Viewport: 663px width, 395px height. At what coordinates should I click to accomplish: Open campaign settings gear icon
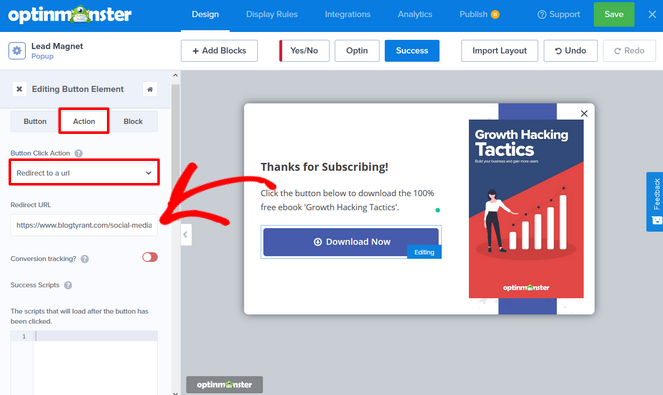(x=17, y=51)
